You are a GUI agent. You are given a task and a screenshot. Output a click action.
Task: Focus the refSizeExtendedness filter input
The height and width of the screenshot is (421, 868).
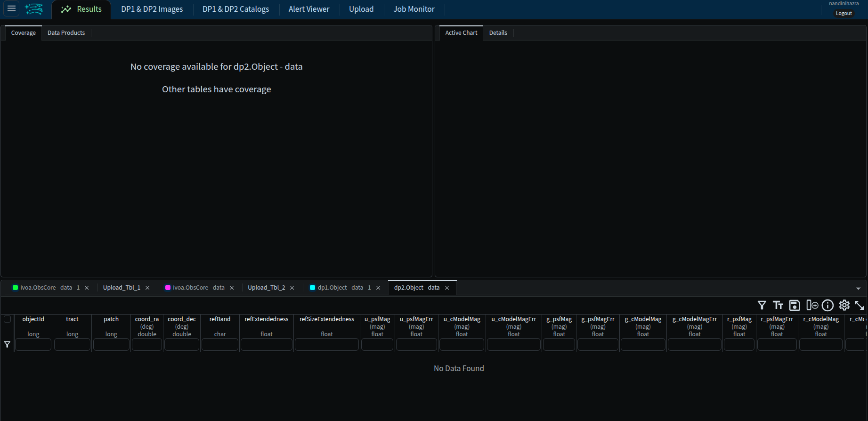pyautogui.click(x=327, y=345)
